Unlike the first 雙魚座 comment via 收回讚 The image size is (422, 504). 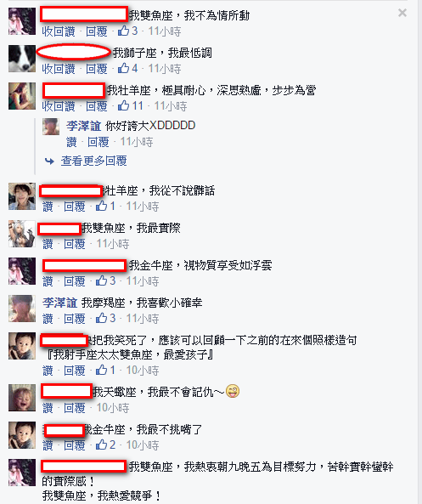click(x=59, y=31)
